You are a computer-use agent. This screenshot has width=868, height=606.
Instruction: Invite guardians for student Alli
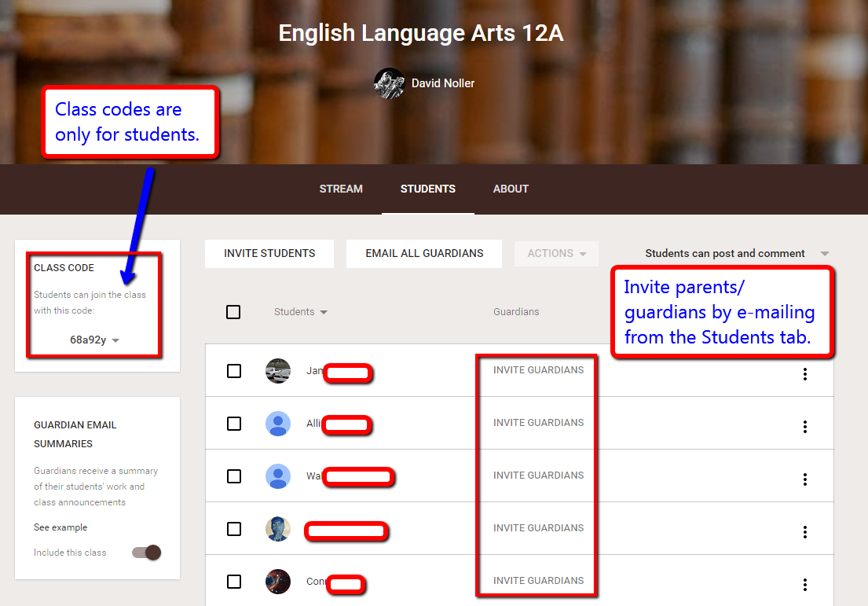click(538, 423)
